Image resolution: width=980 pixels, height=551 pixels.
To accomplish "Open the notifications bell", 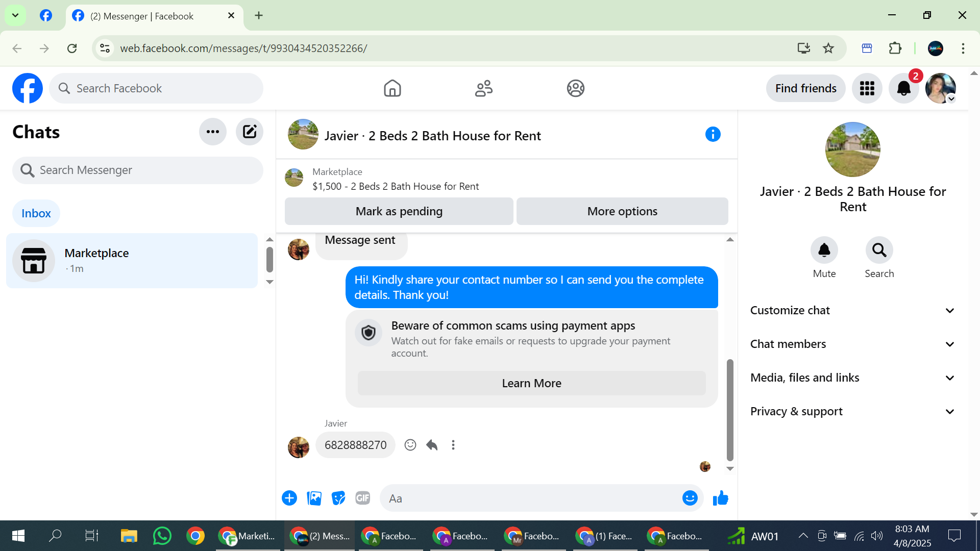I will coord(903,88).
